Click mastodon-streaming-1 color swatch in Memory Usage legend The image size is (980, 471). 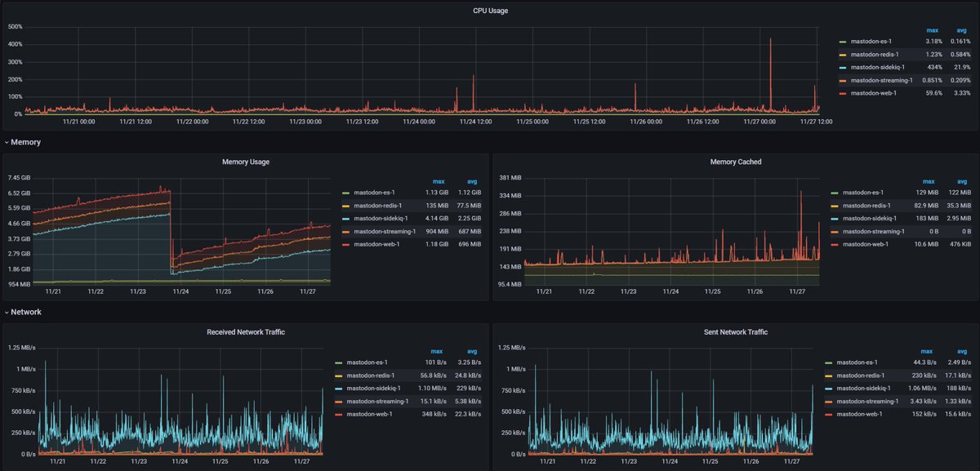[345, 231]
